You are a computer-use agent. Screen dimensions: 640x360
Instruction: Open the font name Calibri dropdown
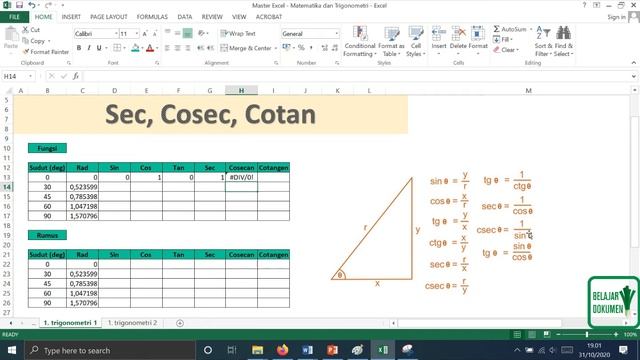point(116,33)
